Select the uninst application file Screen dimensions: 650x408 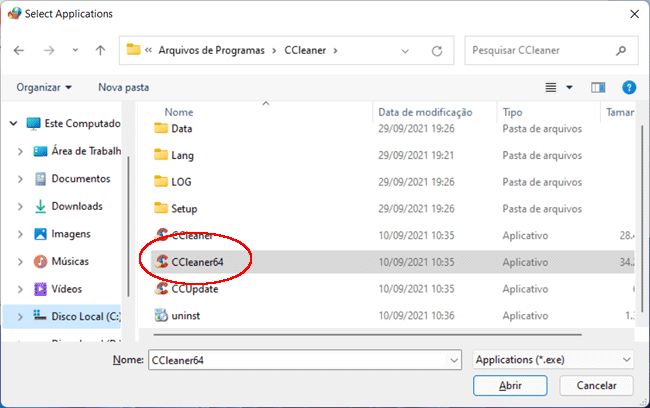pos(187,315)
